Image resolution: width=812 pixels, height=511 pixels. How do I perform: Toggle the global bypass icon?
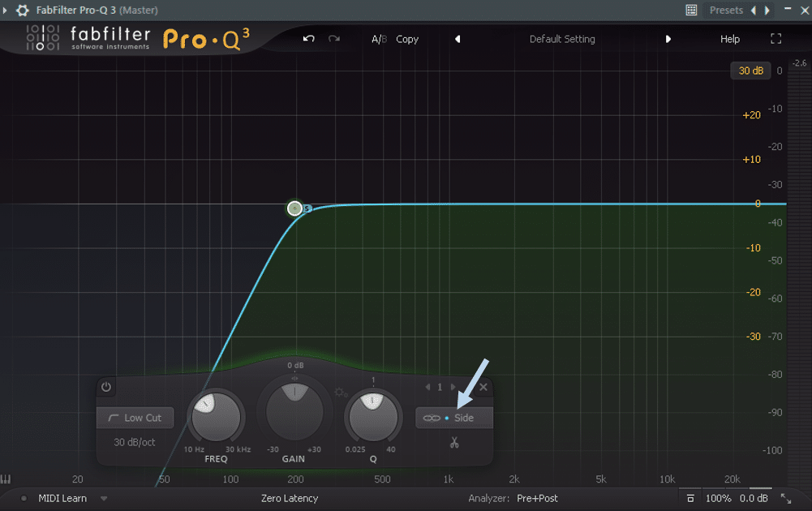point(690,498)
